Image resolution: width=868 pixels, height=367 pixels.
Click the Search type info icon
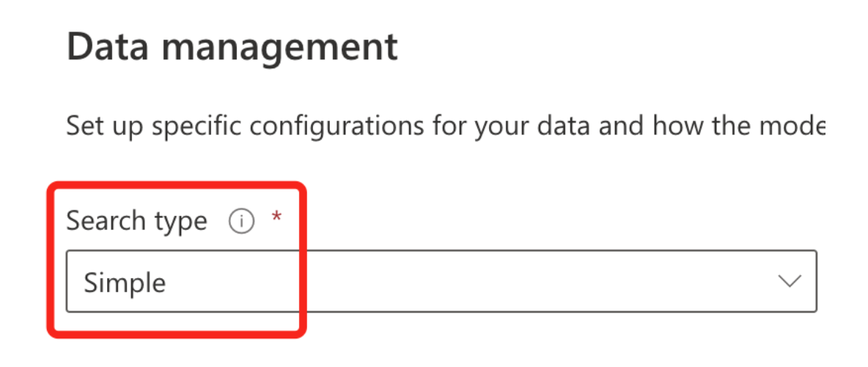coord(241,221)
